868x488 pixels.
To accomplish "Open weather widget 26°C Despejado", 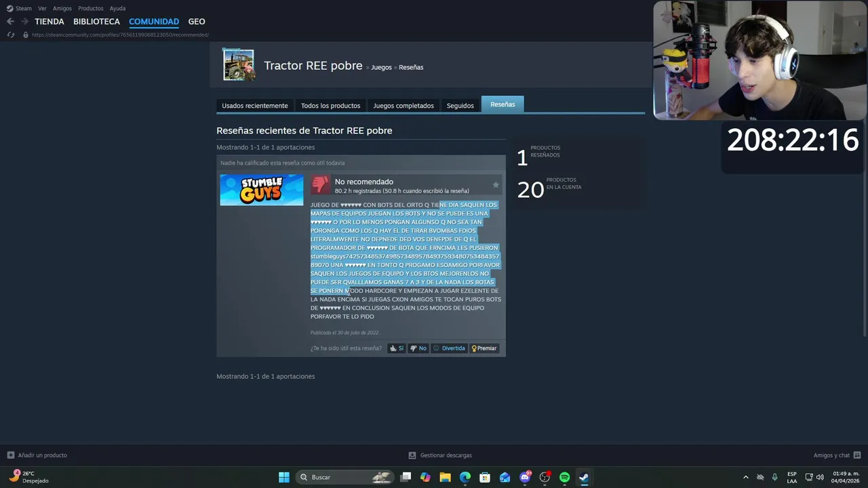I will point(28,477).
